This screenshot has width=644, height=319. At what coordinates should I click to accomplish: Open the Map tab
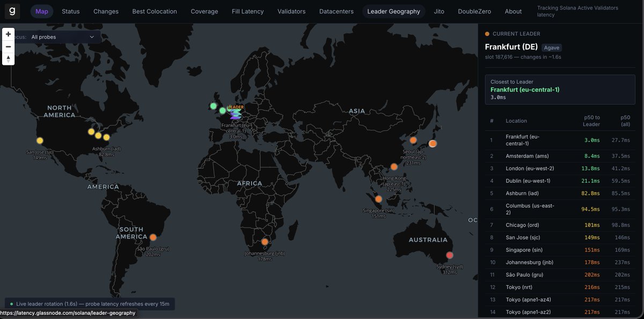pos(42,11)
